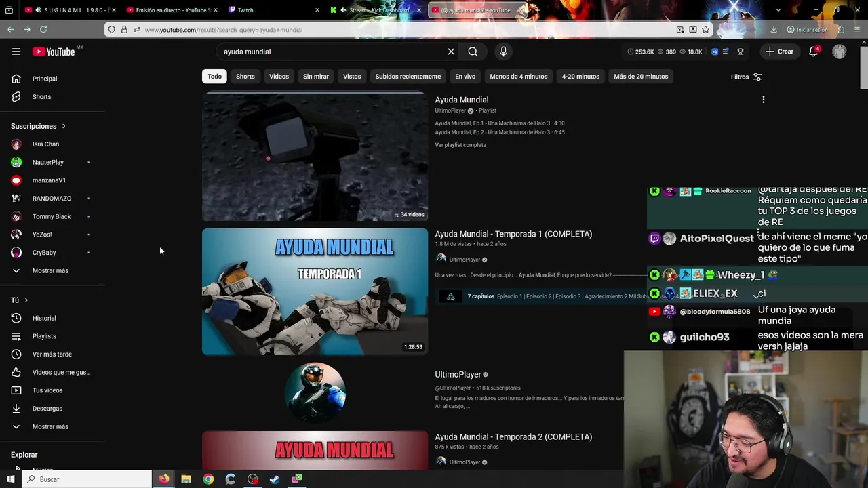868x488 pixels.
Task: Open the account avatar menu
Action: pyautogui.click(x=840, y=52)
